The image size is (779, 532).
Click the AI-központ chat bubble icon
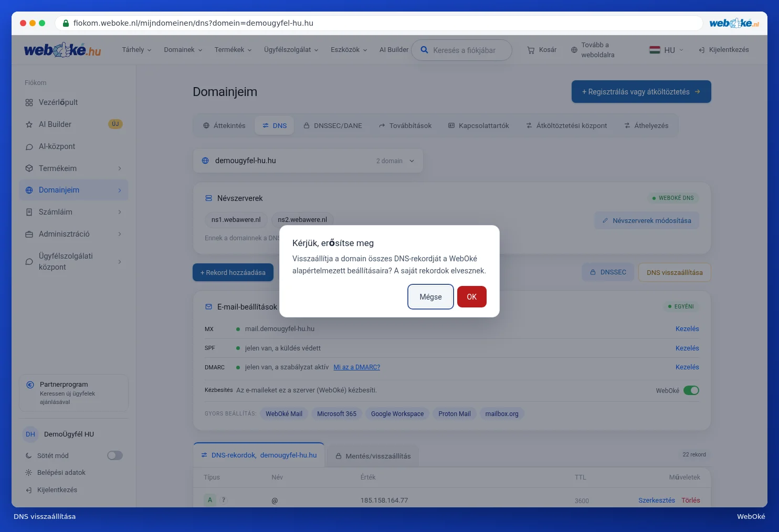click(29, 146)
